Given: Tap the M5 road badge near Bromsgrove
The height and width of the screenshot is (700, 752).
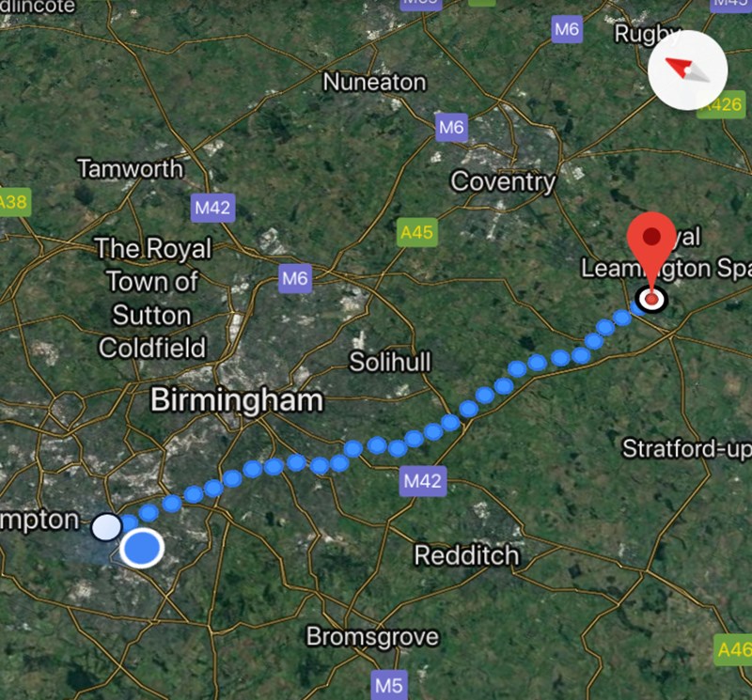Looking at the screenshot, I should [x=389, y=685].
